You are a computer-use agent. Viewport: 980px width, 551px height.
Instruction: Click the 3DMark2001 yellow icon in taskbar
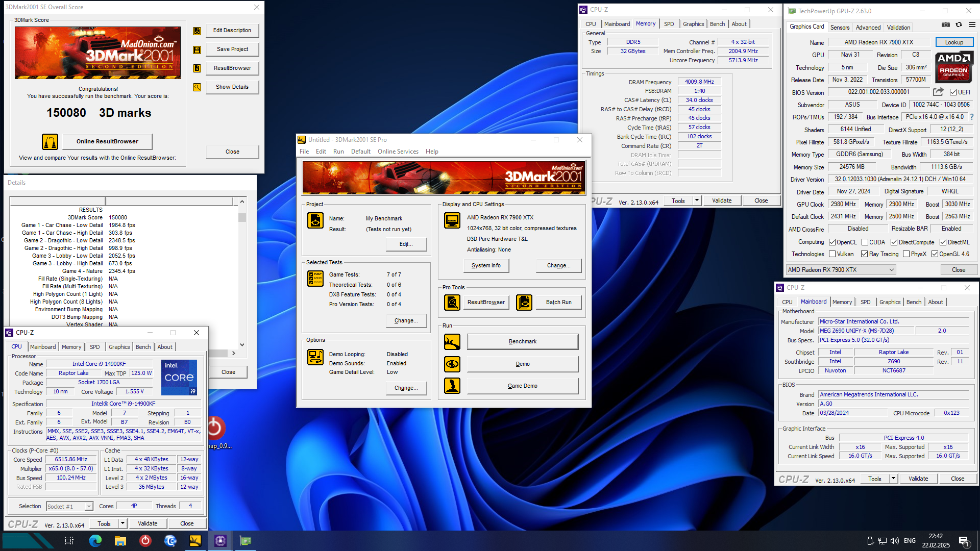pos(195,541)
